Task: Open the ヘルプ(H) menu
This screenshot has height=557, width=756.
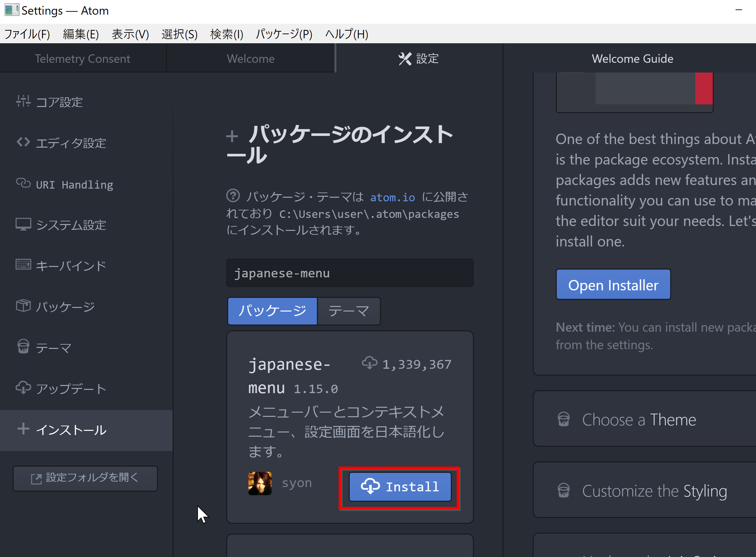Action: 347,34
